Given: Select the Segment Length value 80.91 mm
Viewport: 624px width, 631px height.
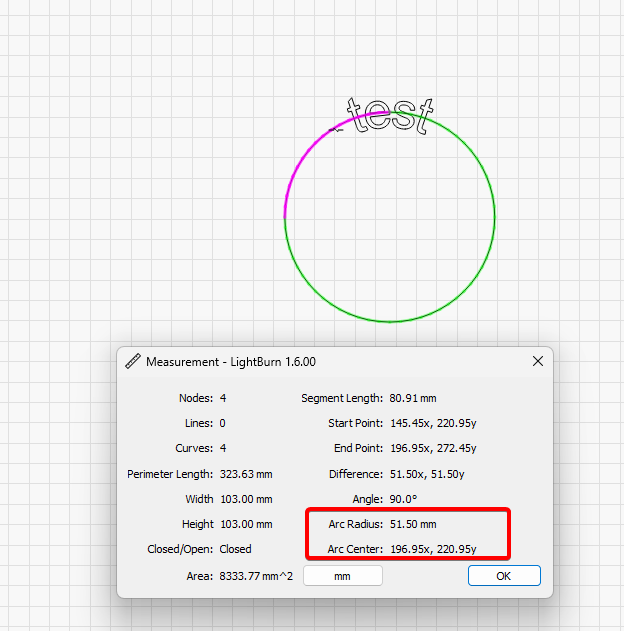Looking at the screenshot, I should [x=413, y=398].
